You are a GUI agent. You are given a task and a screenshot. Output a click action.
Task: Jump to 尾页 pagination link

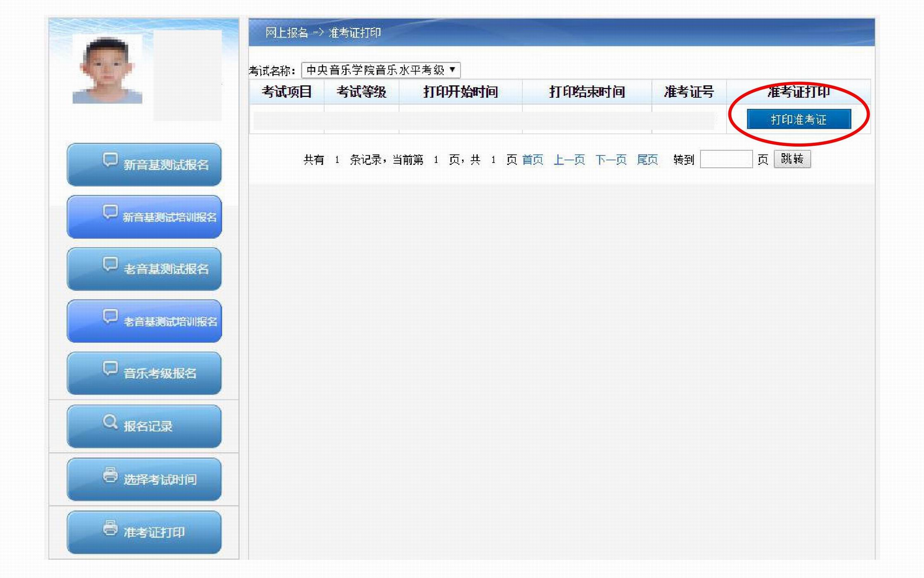(x=647, y=160)
